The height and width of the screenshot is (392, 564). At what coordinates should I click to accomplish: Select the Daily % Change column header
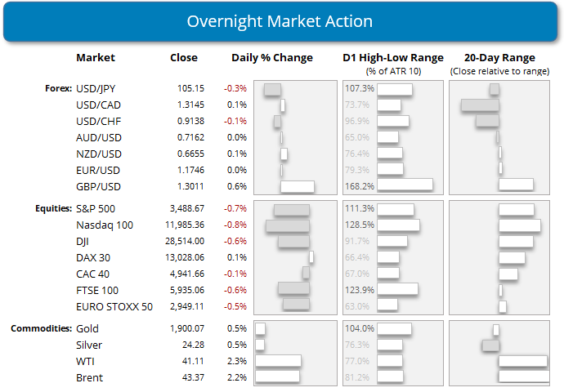[272, 58]
